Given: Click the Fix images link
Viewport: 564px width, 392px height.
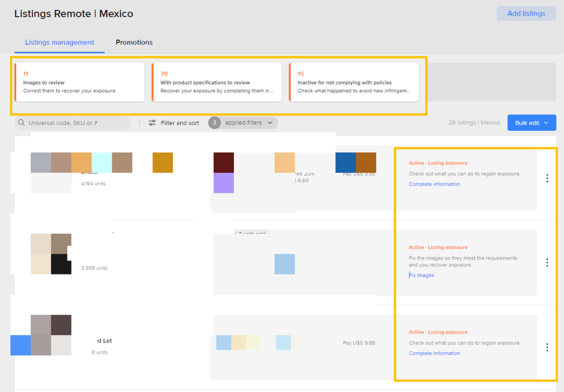Looking at the screenshot, I should pos(422,276).
